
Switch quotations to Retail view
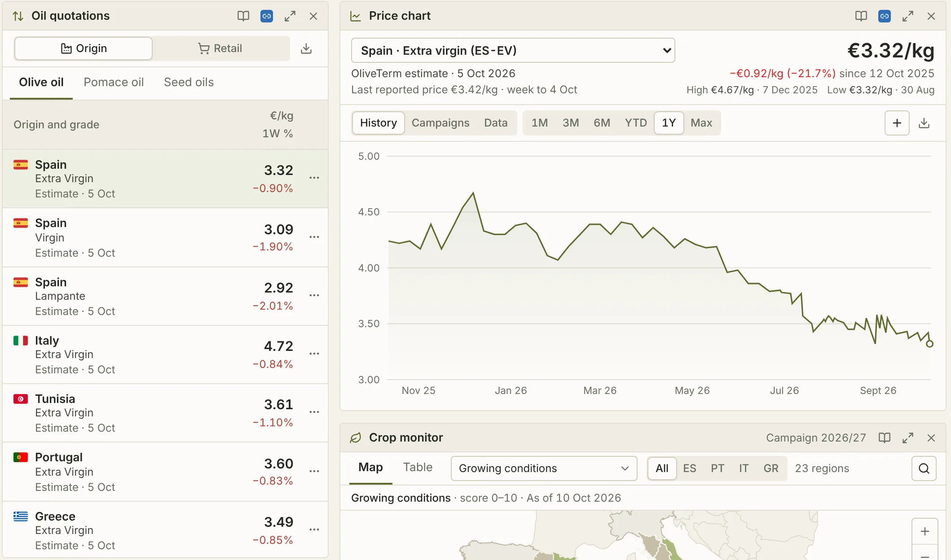pos(220,48)
